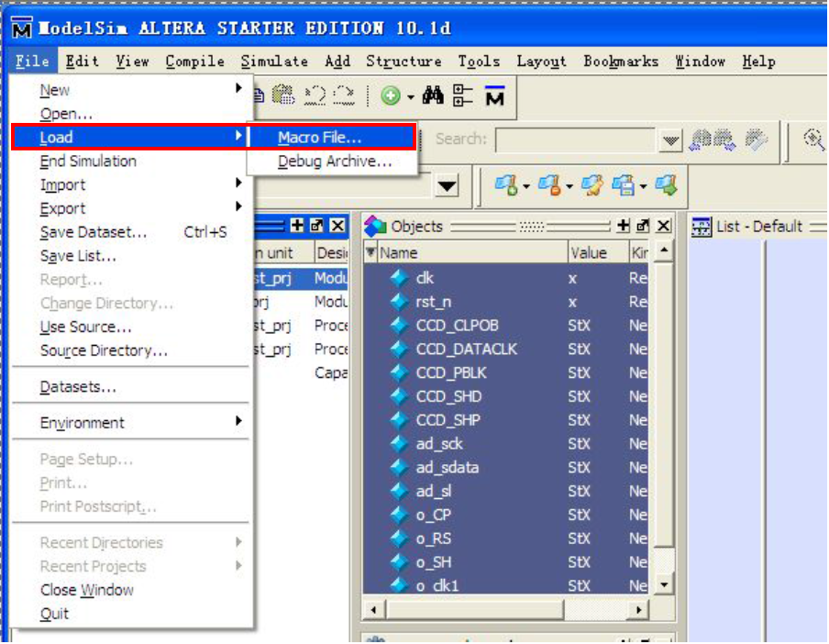Click the green Add button in toolbar
Viewport: 829px width, 644px height.
coord(392,95)
